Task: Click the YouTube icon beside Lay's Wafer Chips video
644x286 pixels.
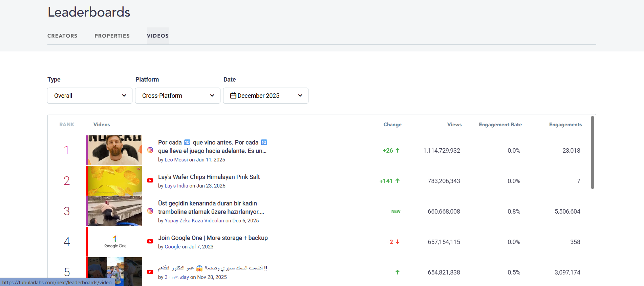Action: point(150,181)
